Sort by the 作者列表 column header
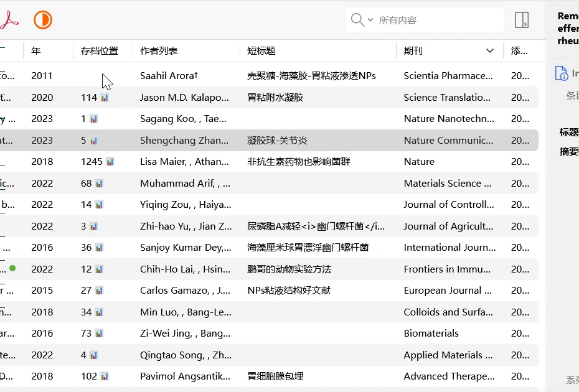The width and height of the screenshot is (579, 392). pyautogui.click(x=159, y=51)
